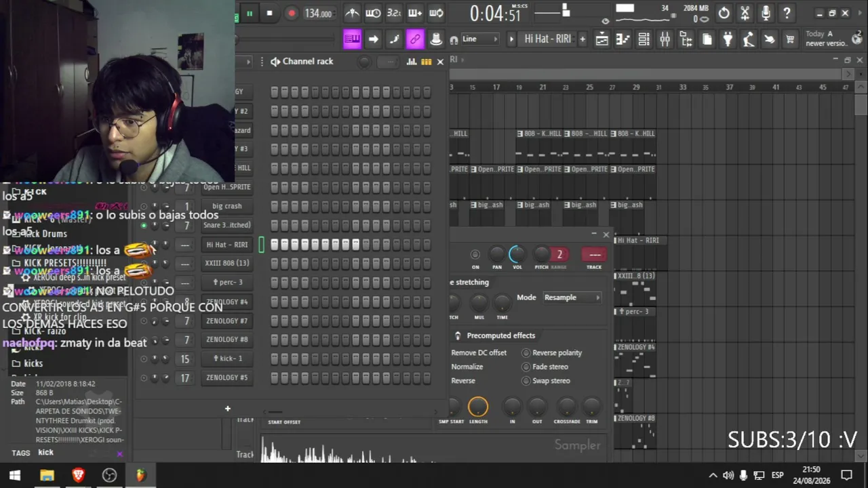Enable Fade stereo option

point(526,367)
